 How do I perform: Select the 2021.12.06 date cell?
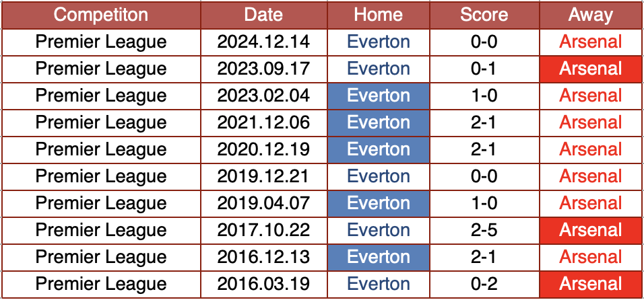click(263, 122)
